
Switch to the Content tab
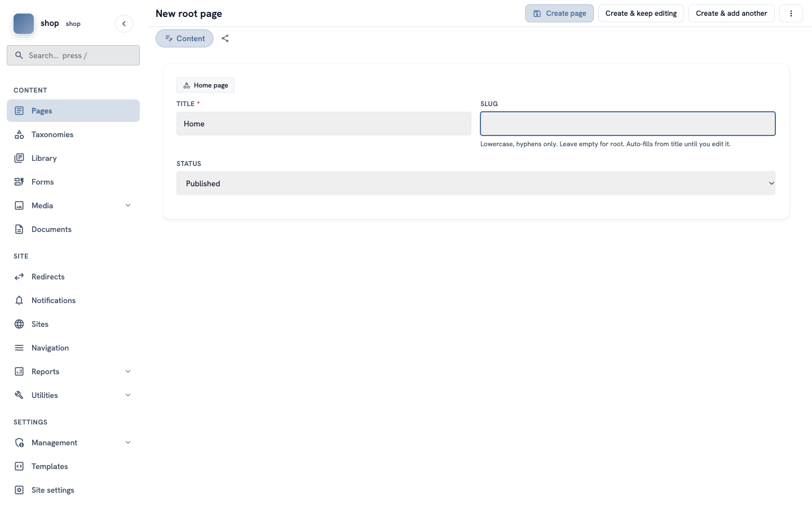184,38
